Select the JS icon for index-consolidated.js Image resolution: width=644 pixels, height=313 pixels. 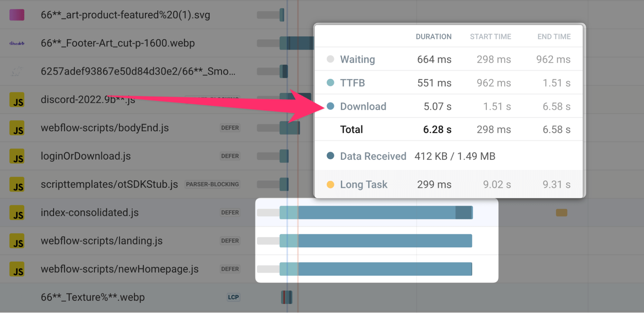coord(17,212)
